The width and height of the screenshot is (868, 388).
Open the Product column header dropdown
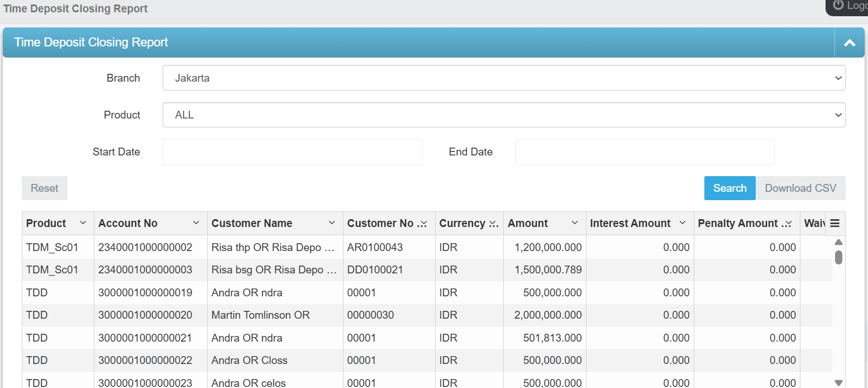pyautogui.click(x=83, y=223)
